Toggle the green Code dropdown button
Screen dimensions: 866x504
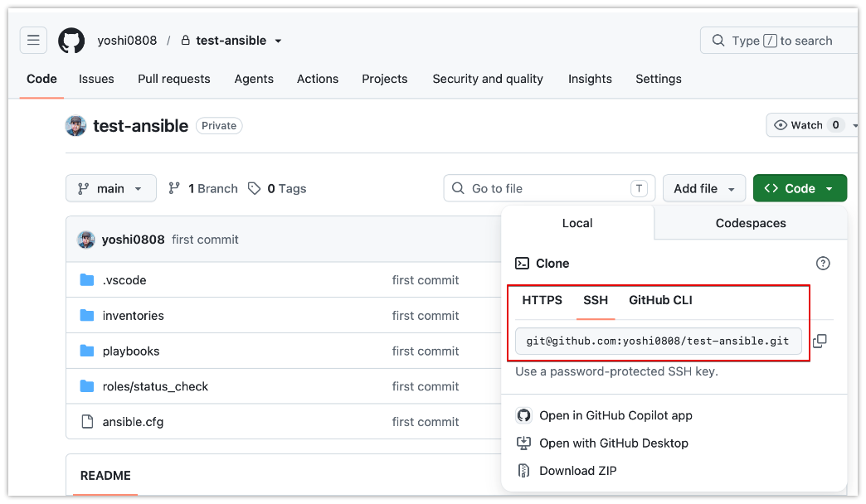pos(800,188)
